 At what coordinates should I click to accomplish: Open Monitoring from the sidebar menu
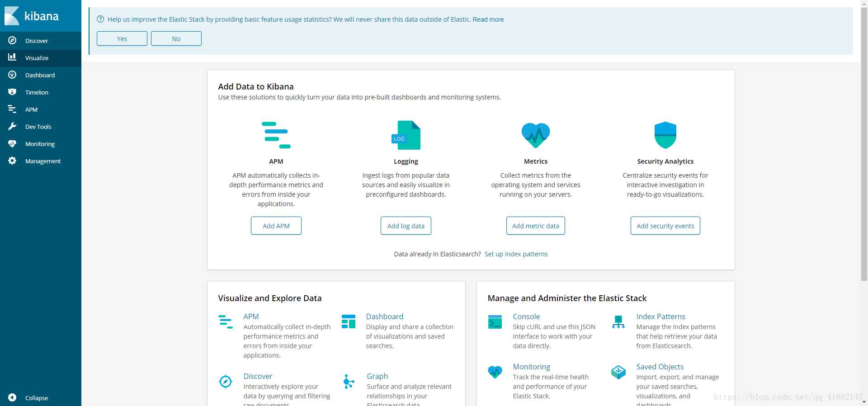click(x=40, y=144)
